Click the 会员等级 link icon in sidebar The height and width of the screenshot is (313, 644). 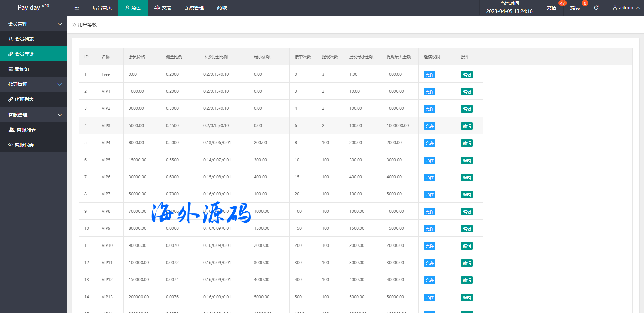[x=11, y=54]
